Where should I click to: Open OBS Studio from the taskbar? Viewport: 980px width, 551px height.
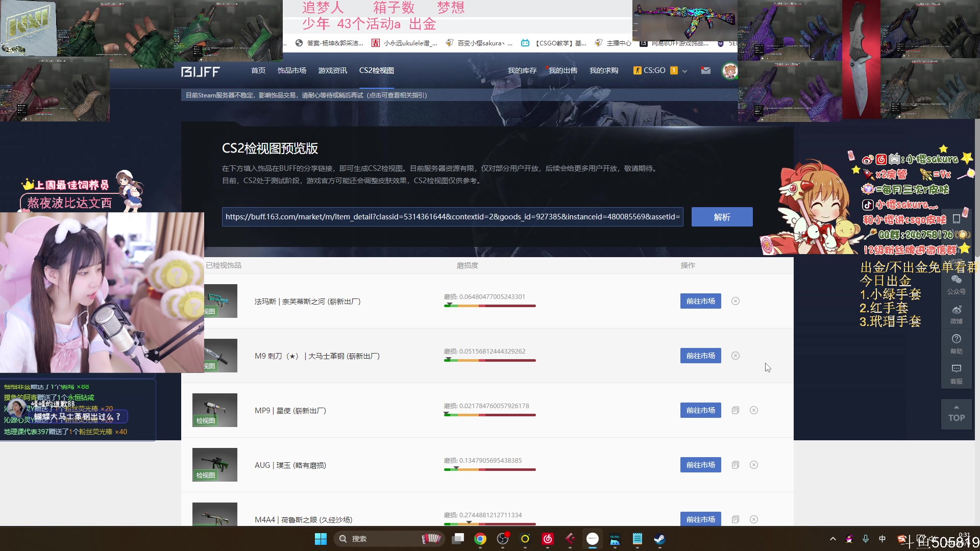coord(503,539)
